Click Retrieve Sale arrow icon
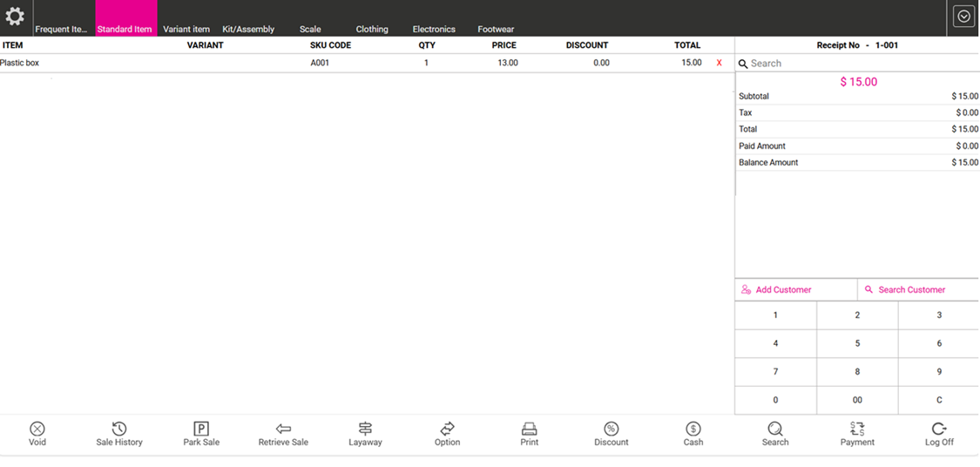This screenshot has width=980, height=467. [x=283, y=429]
